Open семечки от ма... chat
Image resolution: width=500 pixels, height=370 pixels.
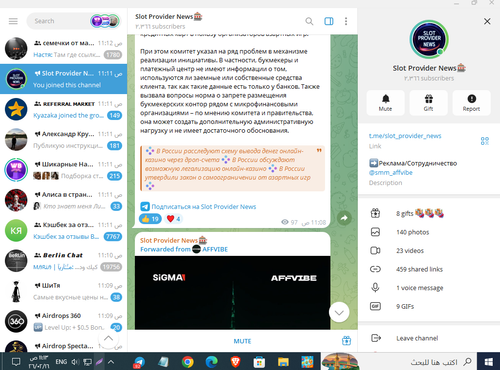click(x=63, y=49)
